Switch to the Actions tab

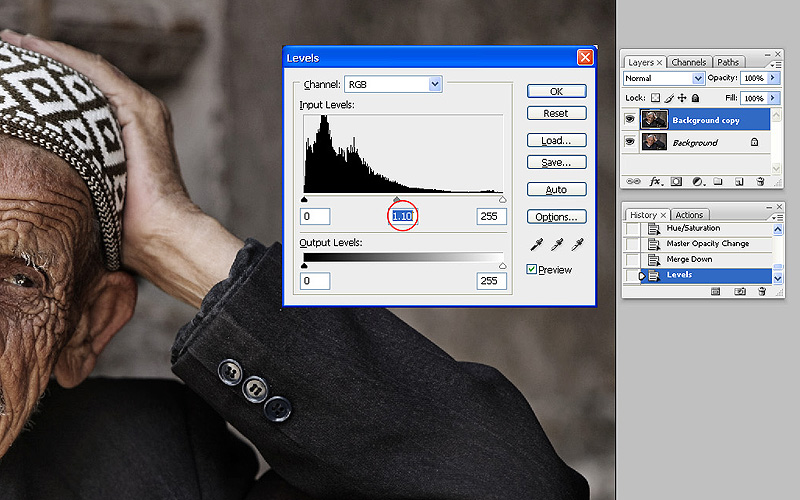click(689, 215)
